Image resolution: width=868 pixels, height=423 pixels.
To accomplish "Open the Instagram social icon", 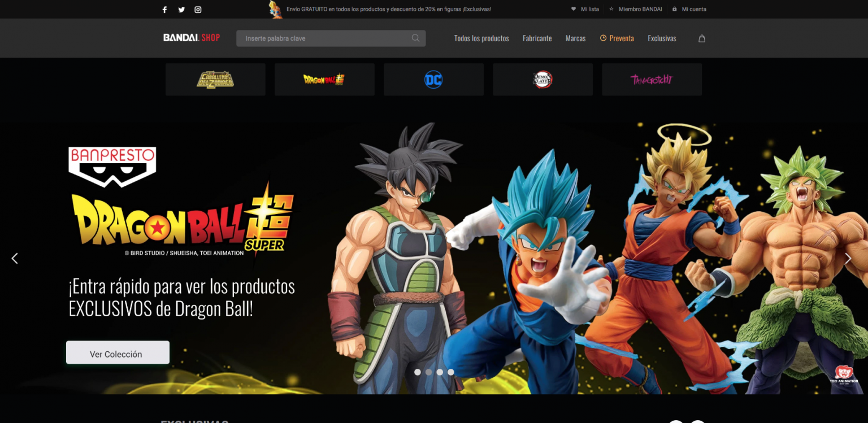I will [198, 10].
